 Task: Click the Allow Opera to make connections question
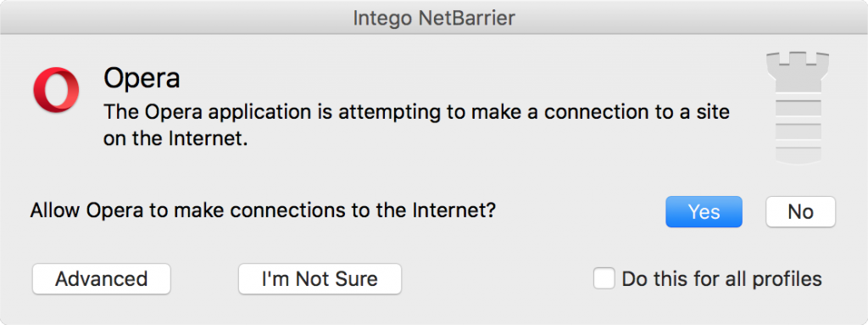[263, 211]
